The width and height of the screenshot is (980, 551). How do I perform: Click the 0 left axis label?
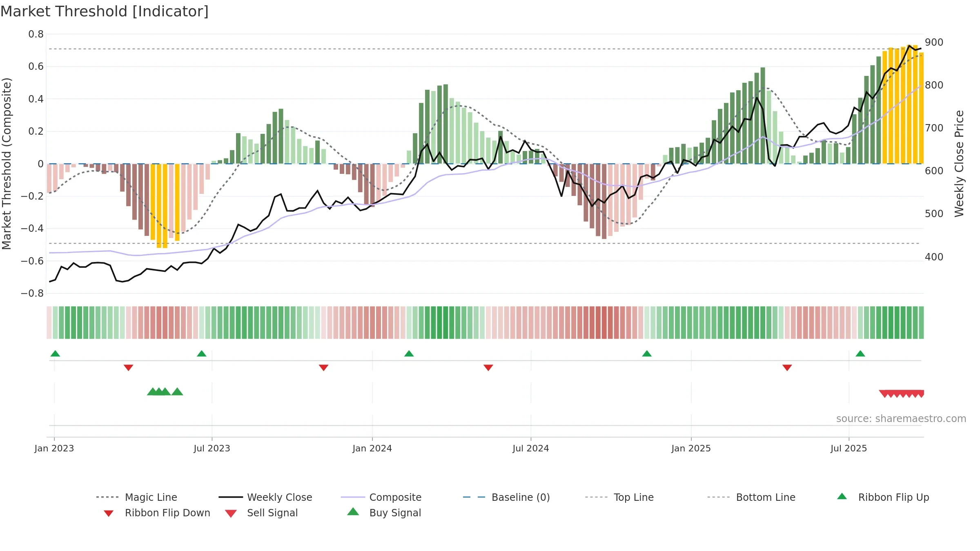coord(41,164)
